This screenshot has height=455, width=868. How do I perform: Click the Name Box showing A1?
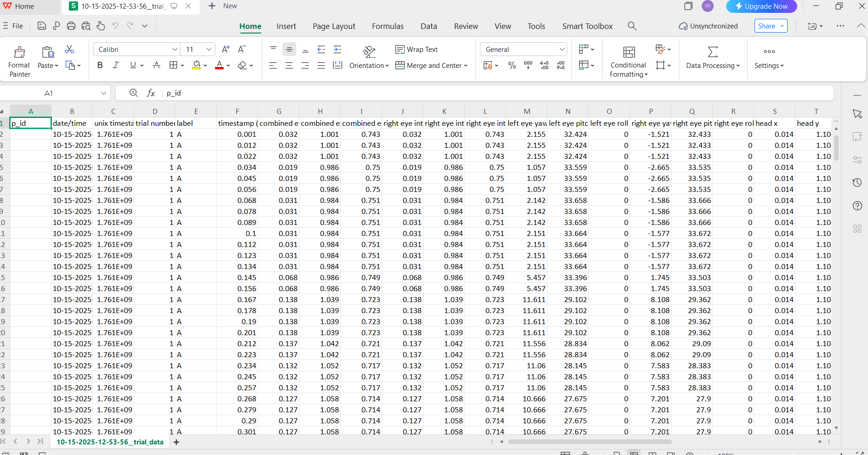49,93
